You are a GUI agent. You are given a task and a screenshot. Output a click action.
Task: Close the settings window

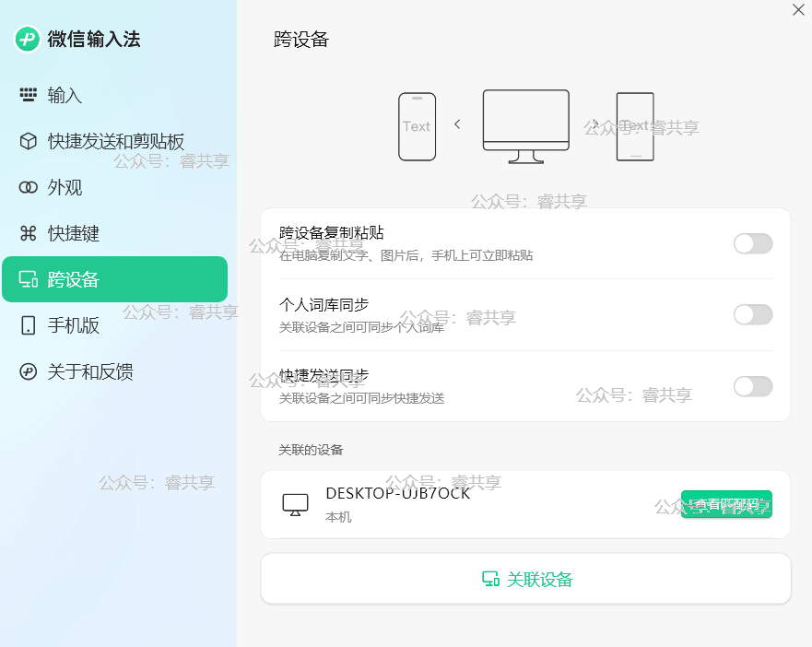click(798, 10)
